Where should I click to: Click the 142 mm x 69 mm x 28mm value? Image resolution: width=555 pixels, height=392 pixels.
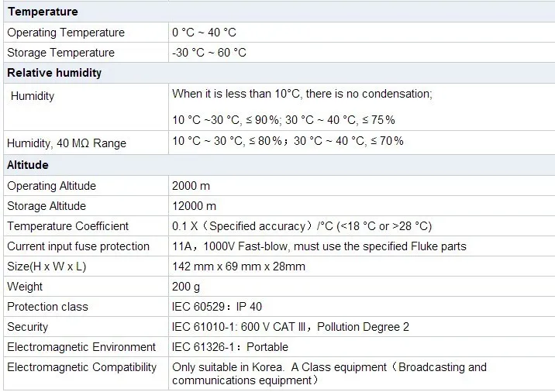pyautogui.click(x=239, y=266)
